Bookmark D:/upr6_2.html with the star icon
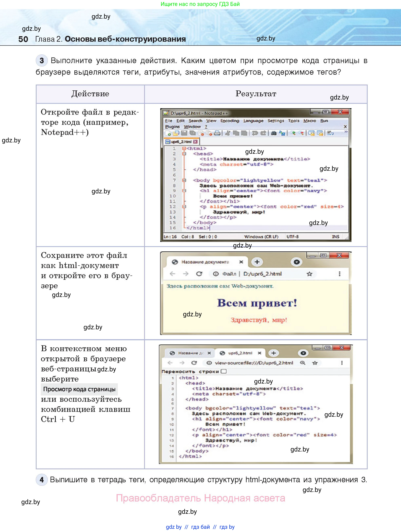The height and width of the screenshot is (532, 401). 309,274
